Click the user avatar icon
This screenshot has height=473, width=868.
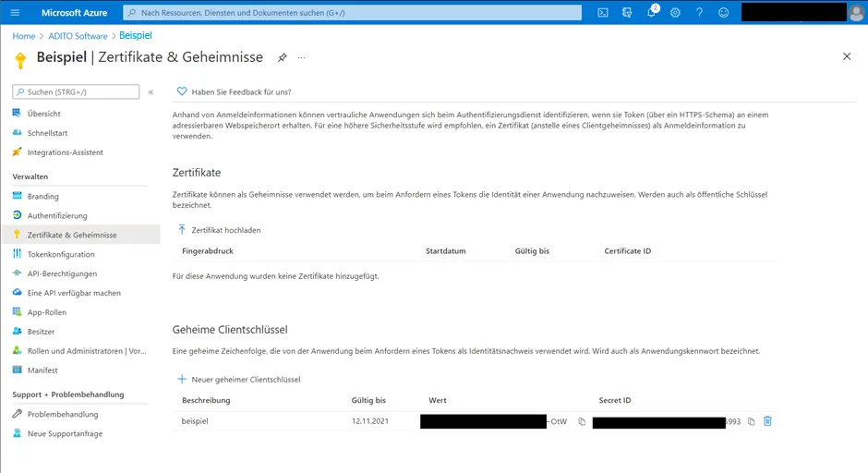(856, 13)
